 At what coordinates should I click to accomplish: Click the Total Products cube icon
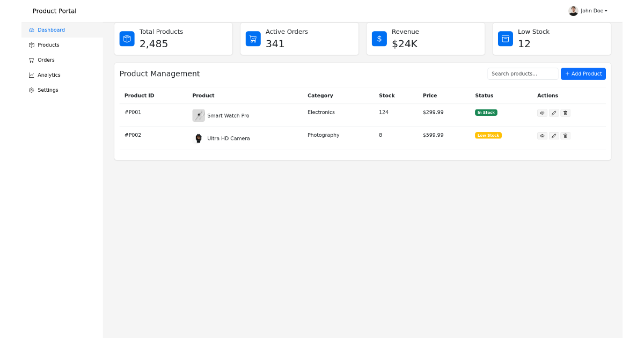click(x=127, y=39)
